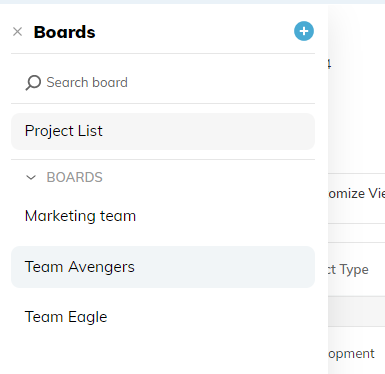Click the Boards heading title

[x=65, y=32]
